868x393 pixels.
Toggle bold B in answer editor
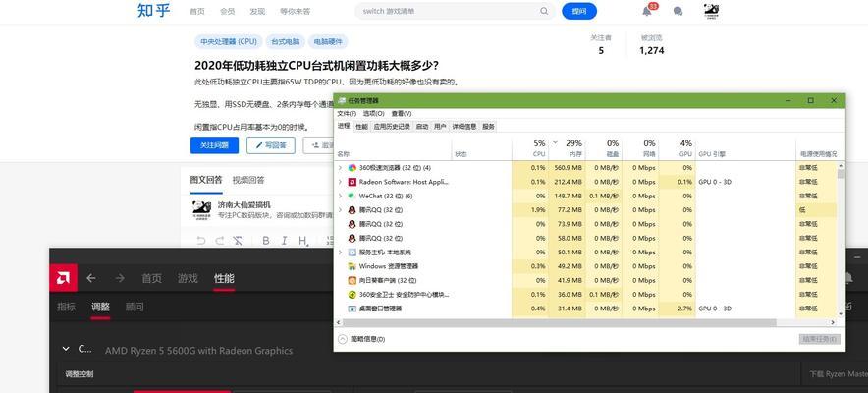[x=266, y=241]
